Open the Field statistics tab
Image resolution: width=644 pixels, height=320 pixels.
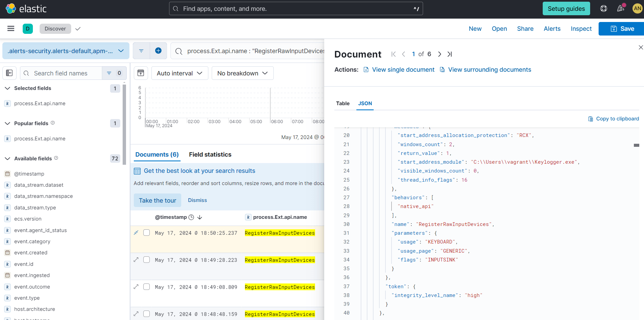click(210, 155)
